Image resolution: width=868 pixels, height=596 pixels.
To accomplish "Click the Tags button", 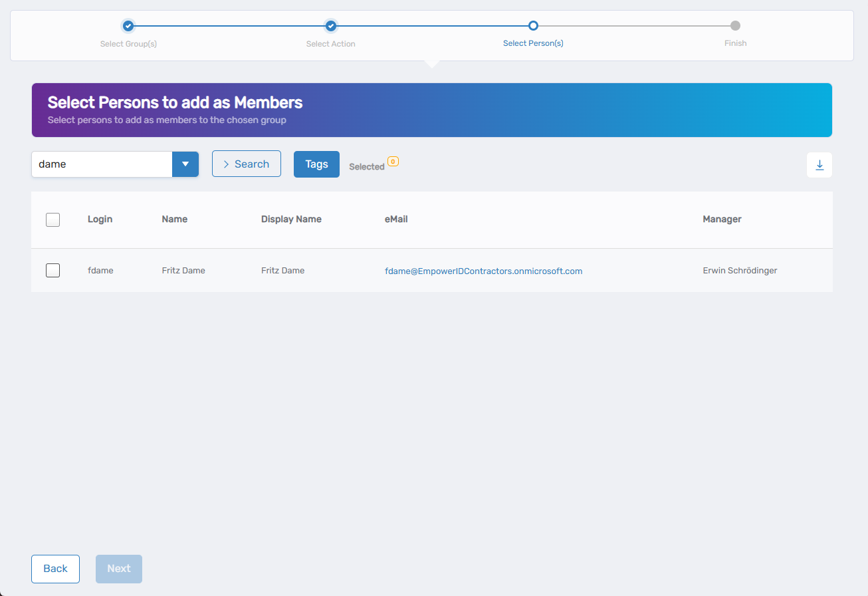I will [x=316, y=164].
